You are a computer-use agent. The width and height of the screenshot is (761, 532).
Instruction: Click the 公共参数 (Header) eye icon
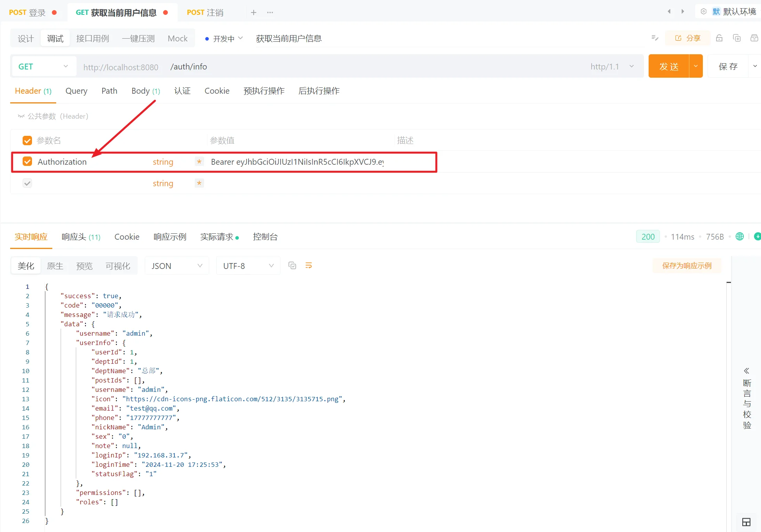(x=21, y=116)
